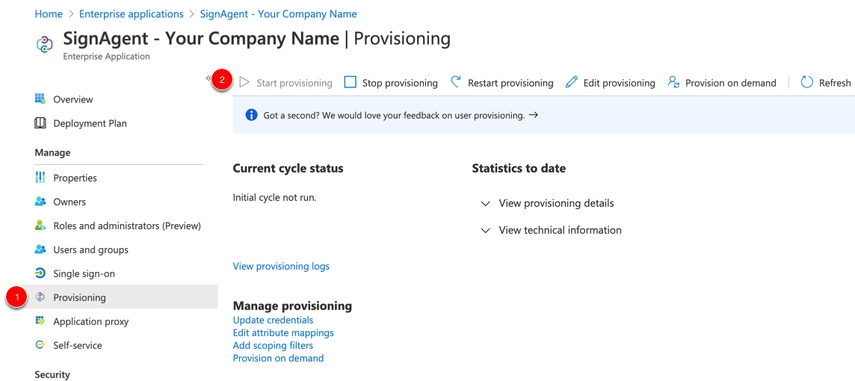Click Add scoping filters link
Screen dimensions: 855x381
273,346
